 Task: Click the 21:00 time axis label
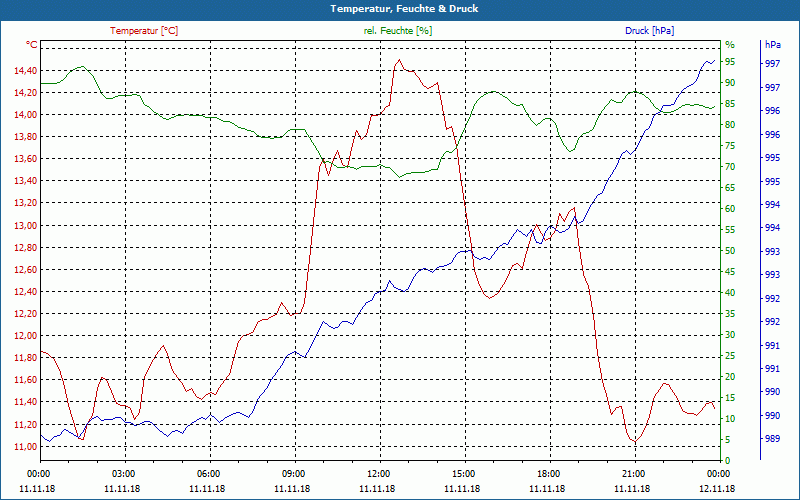coord(633,473)
